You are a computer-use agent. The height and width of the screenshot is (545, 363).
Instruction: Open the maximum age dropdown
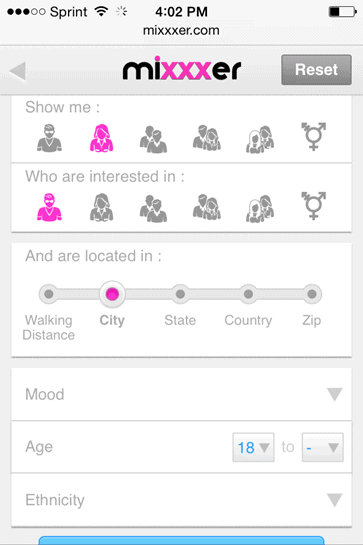point(323,447)
